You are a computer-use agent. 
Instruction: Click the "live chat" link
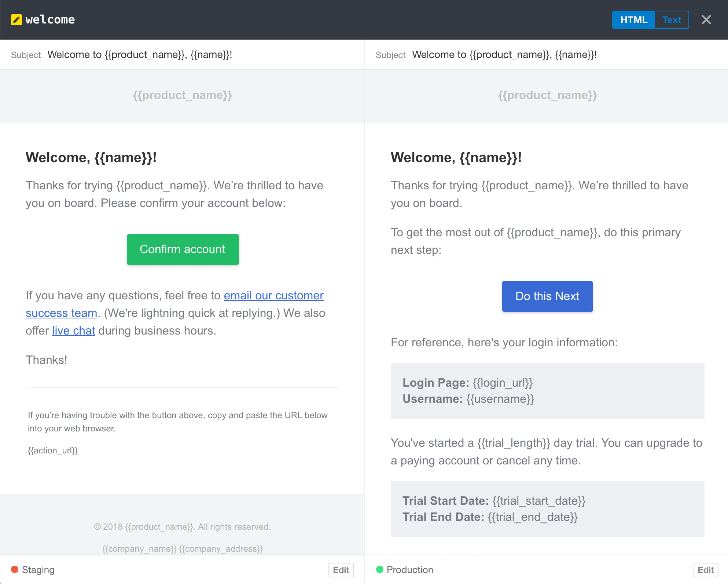pos(73,331)
